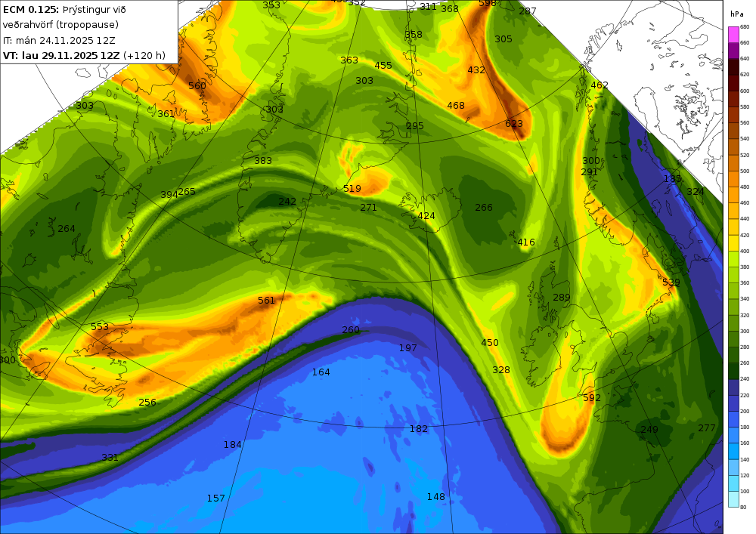Click the map value '361'
756x534 pixels.
166,113
